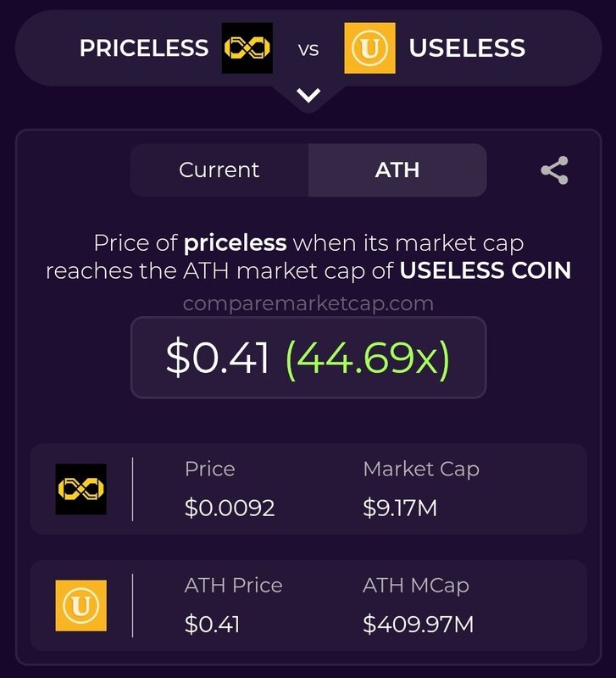
Task: Click the vs label between coins
Action: 308,50
